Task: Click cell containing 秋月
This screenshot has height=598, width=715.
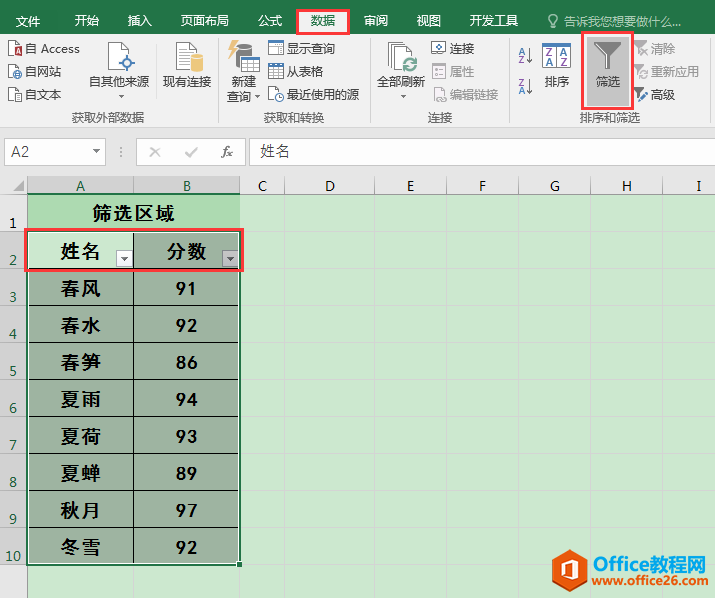Action: click(x=81, y=510)
